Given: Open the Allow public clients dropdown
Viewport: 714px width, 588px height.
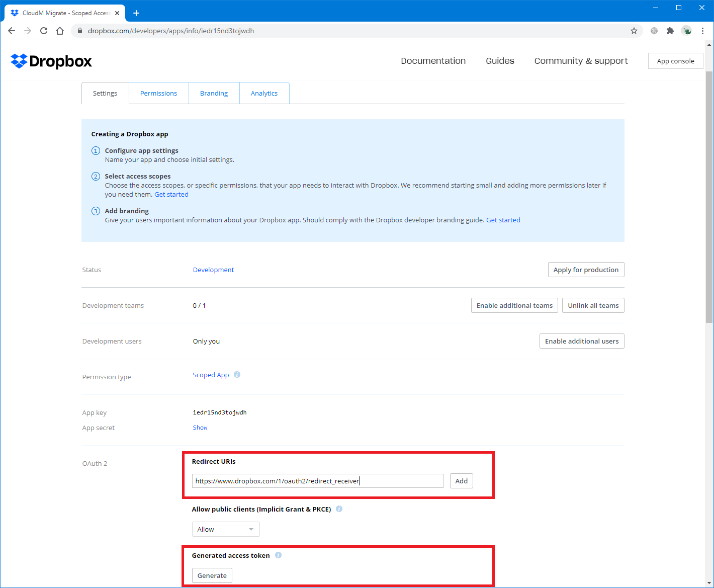Looking at the screenshot, I should [226, 529].
